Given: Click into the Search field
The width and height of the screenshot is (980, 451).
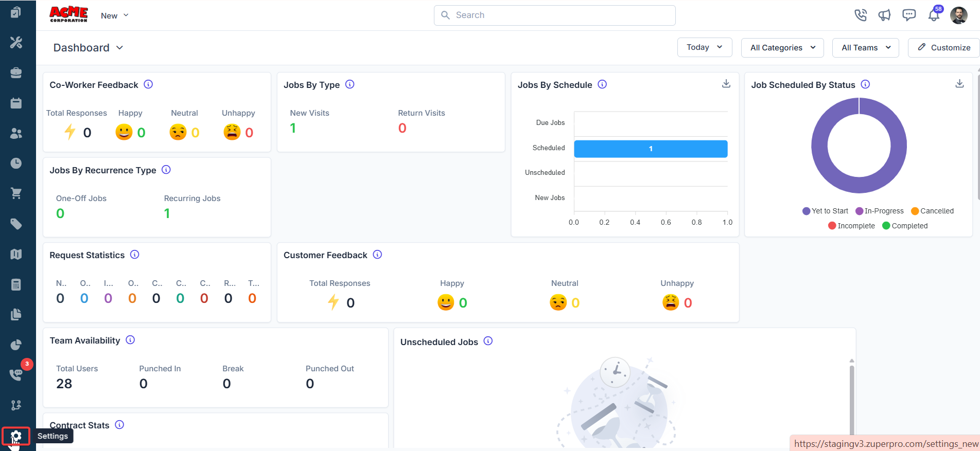Looking at the screenshot, I should [555, 15].
